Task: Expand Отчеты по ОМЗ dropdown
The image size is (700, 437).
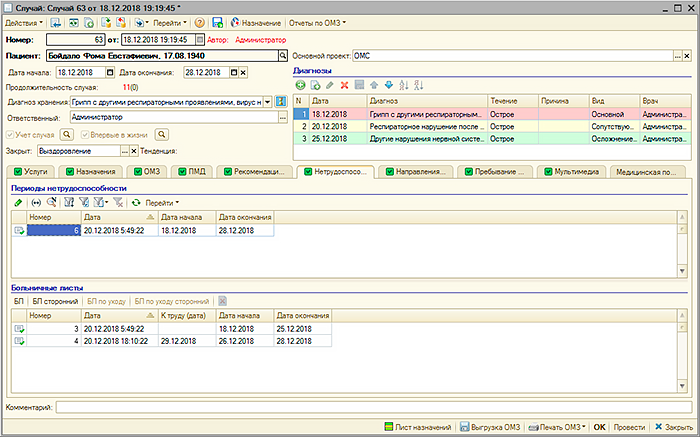Action: click(318, 22)
